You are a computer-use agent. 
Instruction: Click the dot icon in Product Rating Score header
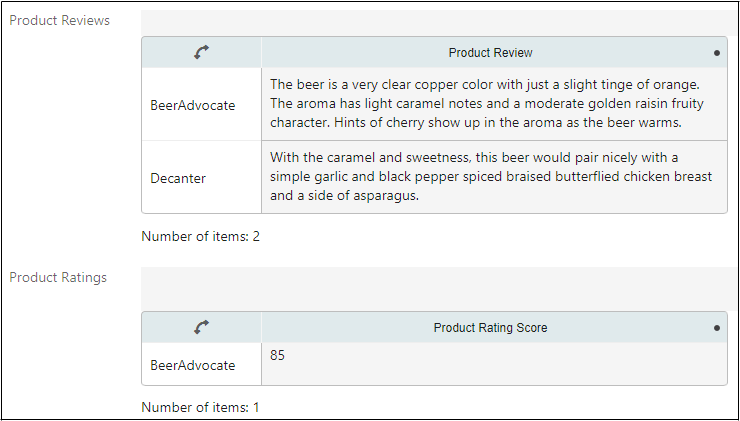point(717,327)
